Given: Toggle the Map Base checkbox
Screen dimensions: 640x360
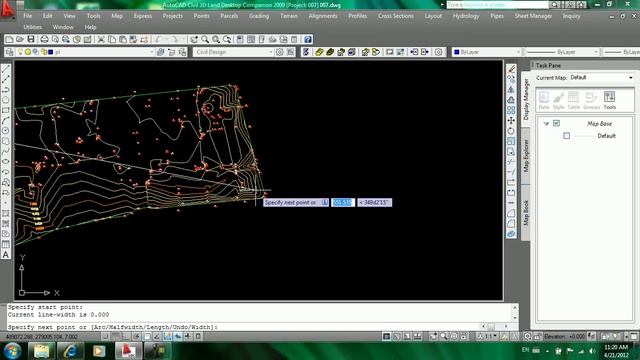Looking at the screenshot, I should coord(556,123).
